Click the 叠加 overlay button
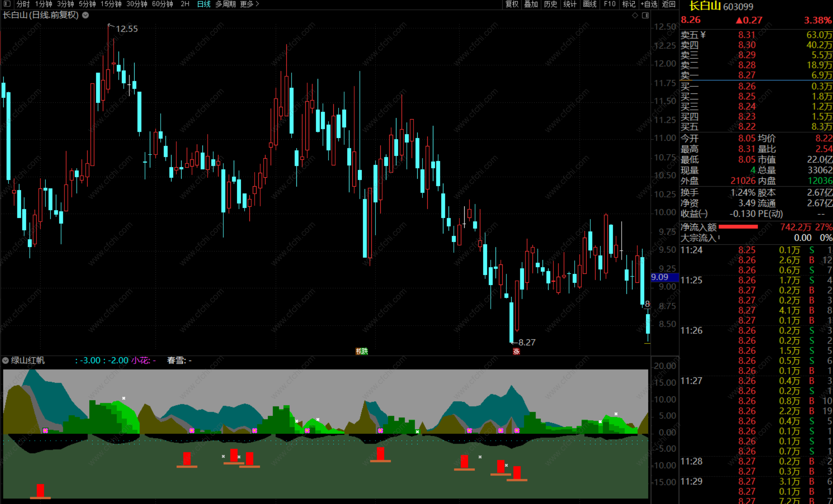This screenshot has width=833, height=504. pos(531,4)
